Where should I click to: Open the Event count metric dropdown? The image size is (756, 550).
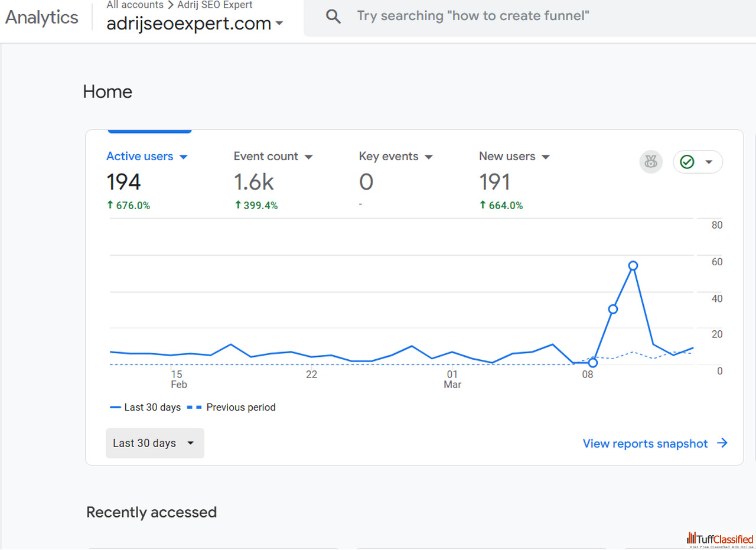(308, 157)
